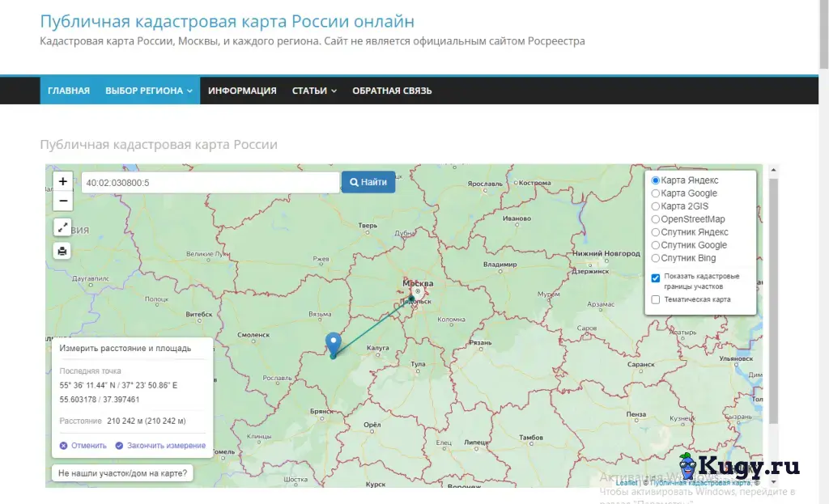829x504 pixels.
Task: Click the cancel X icon in measure panel
Action: click(x=63, y=446)
